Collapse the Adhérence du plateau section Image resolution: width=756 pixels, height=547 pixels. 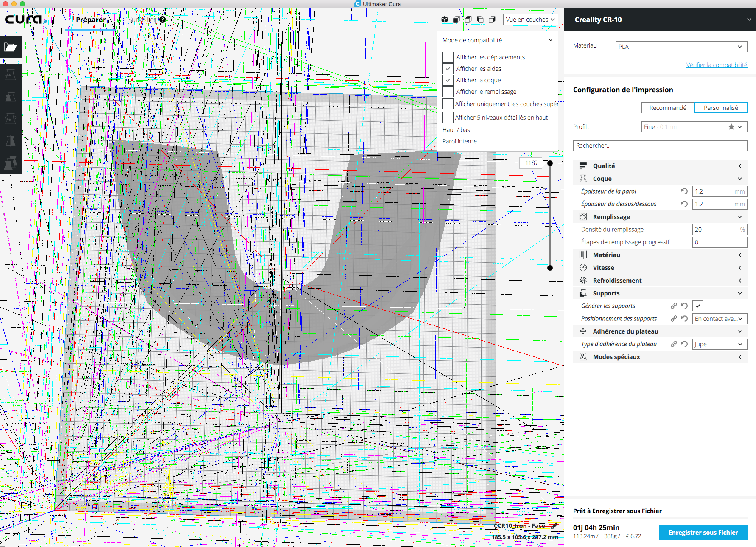click(660, 331)
